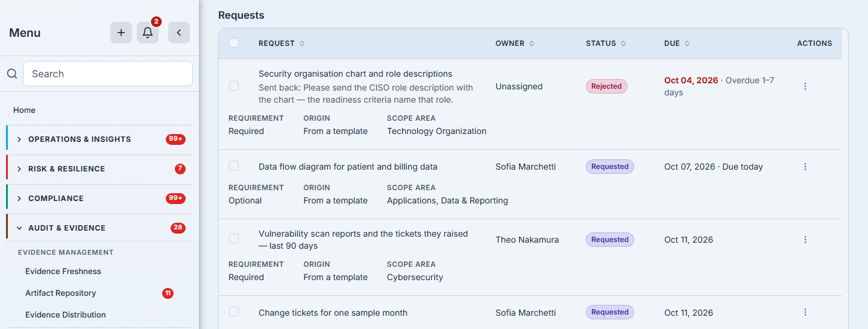
Task: Click scope area 'Cybersecurity'
Action: click(x=415, y=277)
